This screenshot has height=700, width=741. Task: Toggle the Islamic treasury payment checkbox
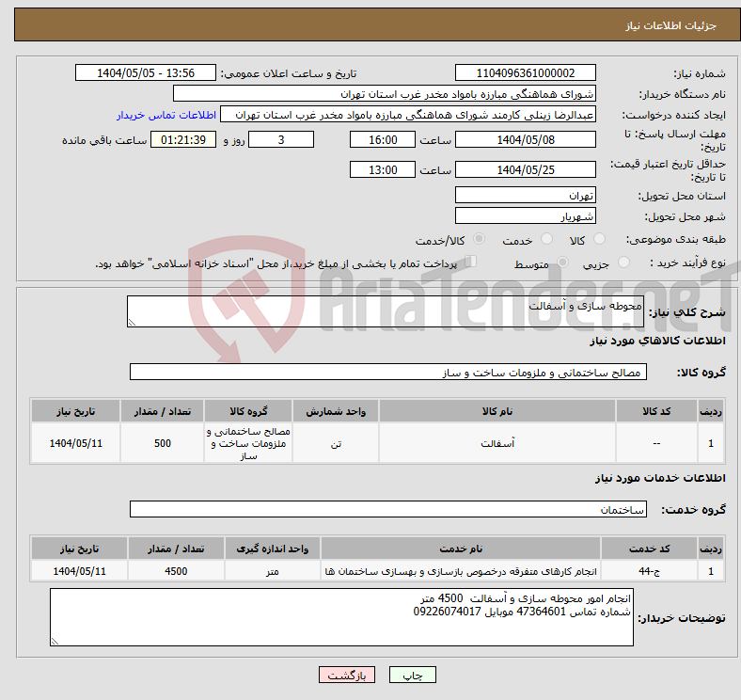tap(471, 261)
